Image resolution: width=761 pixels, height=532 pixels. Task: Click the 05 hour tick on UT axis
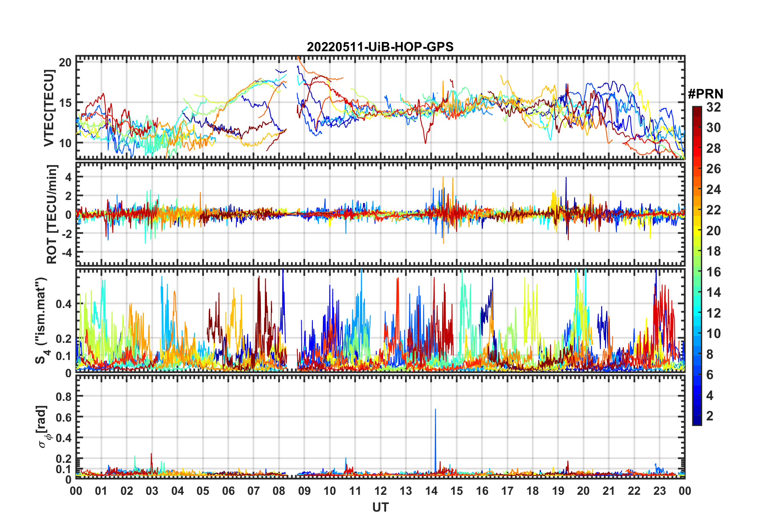(x=203, y=491)
